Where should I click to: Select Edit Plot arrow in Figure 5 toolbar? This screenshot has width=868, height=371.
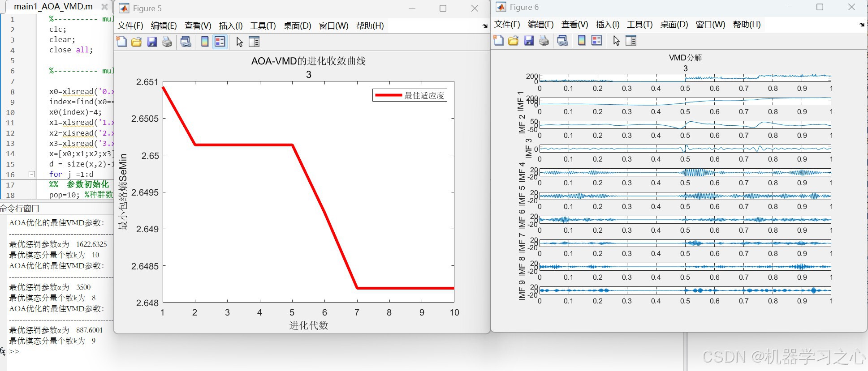(240, 42)
